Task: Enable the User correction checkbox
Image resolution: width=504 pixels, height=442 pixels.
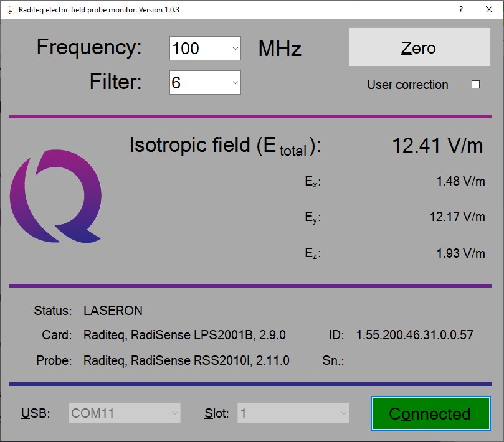Action: pyautogui.click(x=475, y=85)
